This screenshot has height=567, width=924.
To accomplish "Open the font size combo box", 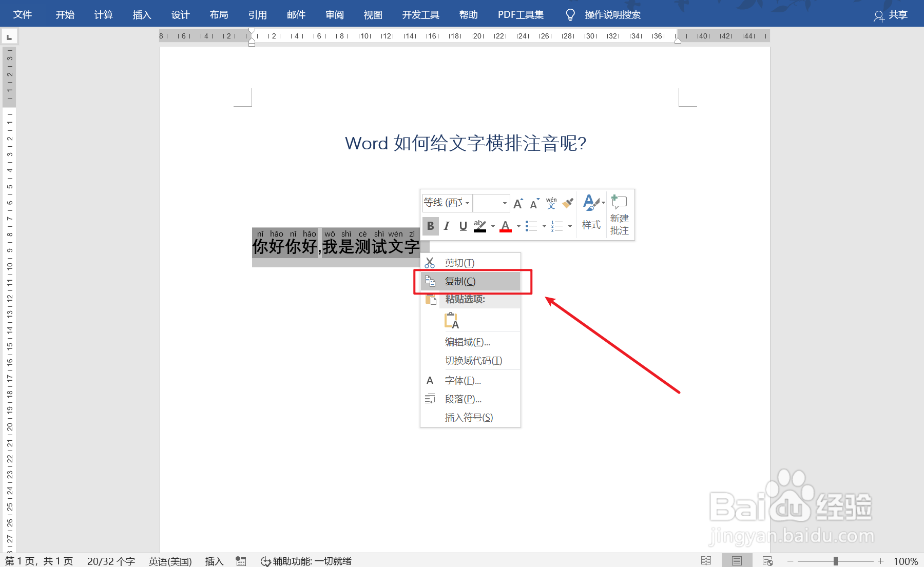I will [x=491, y=203].
